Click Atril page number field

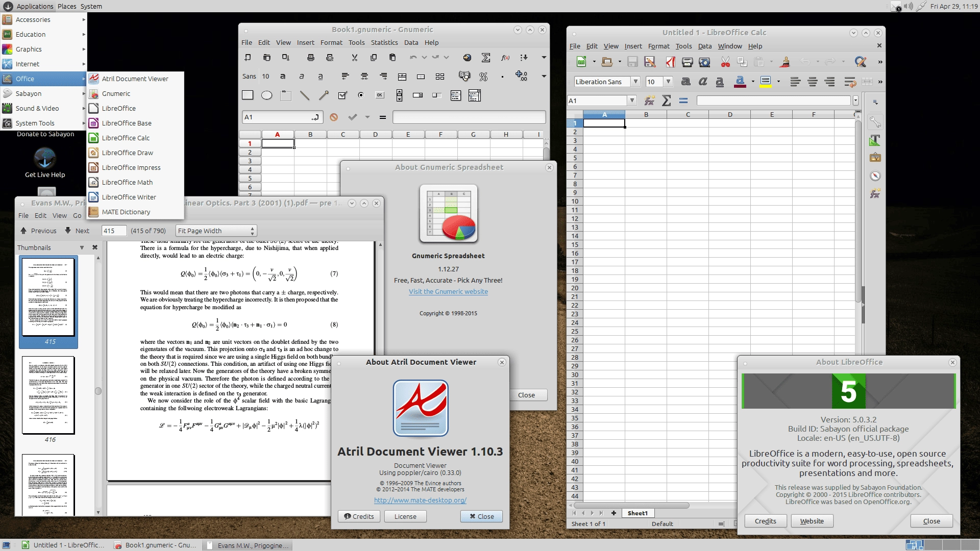pyautogui.click(x=113, y=231)
